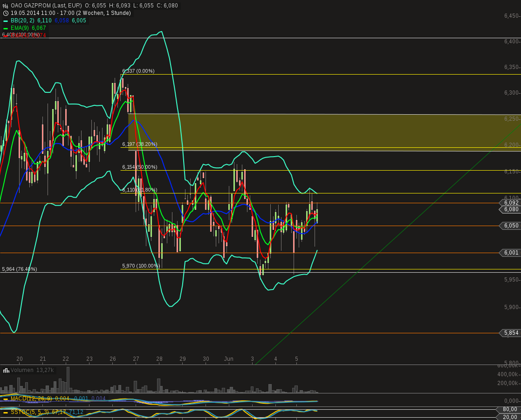Click the 20,00 stochastic level tag
This screenshot has width=521, height=420.
[509, 417]
